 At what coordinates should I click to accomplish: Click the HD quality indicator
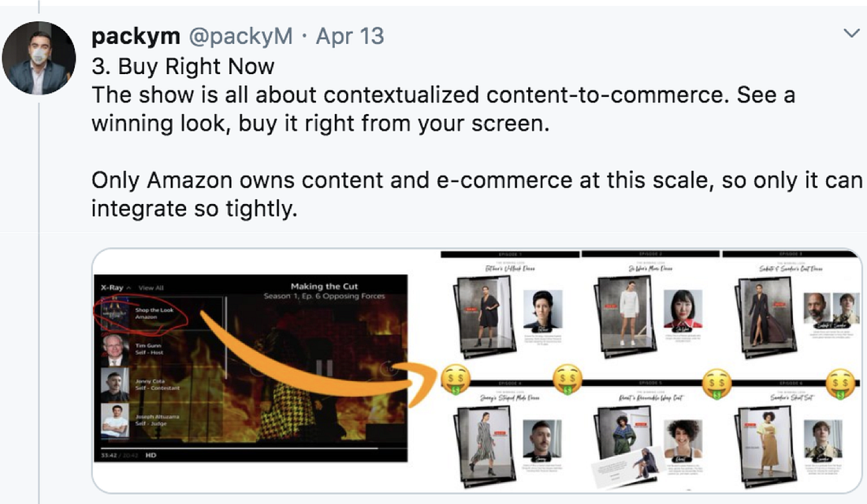click(x=151, y=455)
